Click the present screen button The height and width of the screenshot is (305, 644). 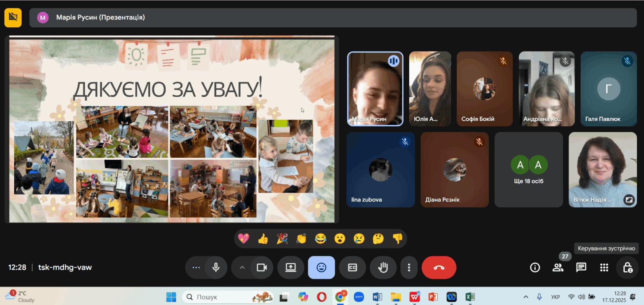(x=291, y=268)
